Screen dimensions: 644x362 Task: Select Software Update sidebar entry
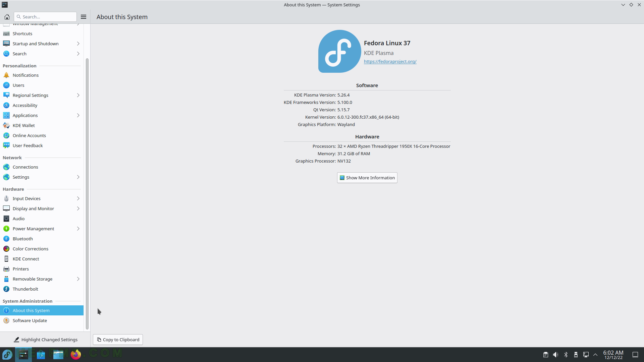coord(42,320)
